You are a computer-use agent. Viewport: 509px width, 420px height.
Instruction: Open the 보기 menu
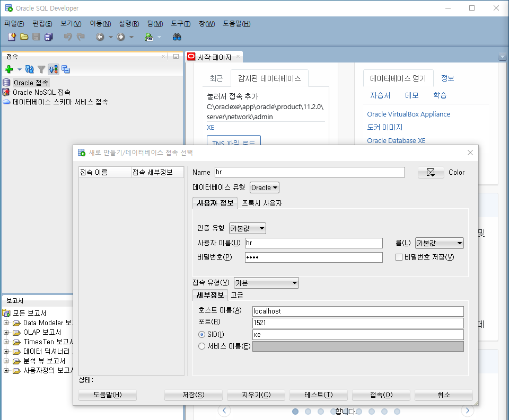pos(71,24)
